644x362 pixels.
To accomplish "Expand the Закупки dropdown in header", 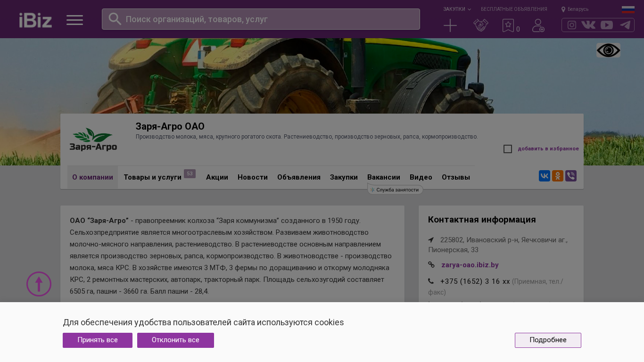I will pos(457,9).
